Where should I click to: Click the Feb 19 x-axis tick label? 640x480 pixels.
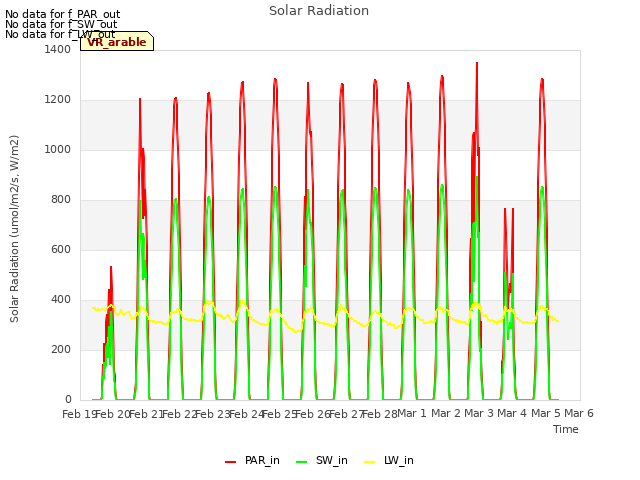pyautogui.click(x=79, y=414)
